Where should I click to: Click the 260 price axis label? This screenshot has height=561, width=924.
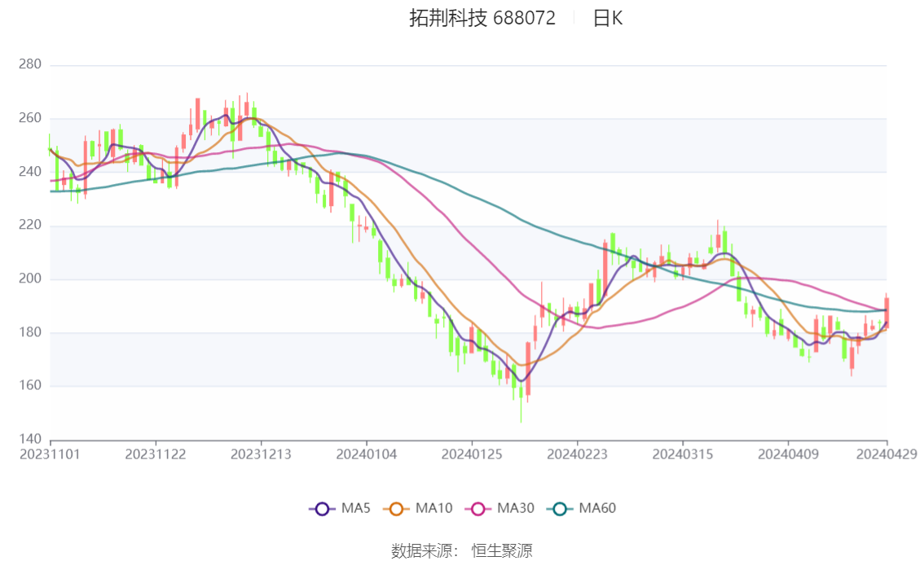coord(30,118)
